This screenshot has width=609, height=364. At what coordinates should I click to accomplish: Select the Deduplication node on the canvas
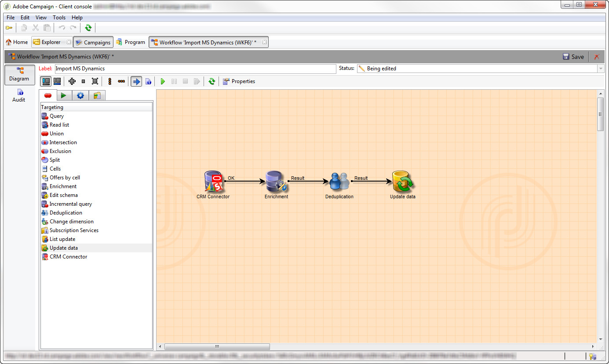tap(339, 181)
